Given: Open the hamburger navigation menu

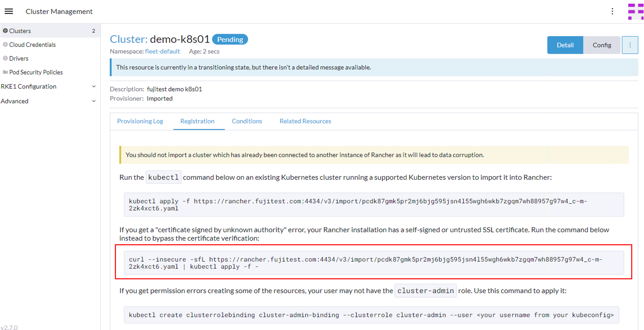Looking at the screenshot, I should (x=9, y=11).
